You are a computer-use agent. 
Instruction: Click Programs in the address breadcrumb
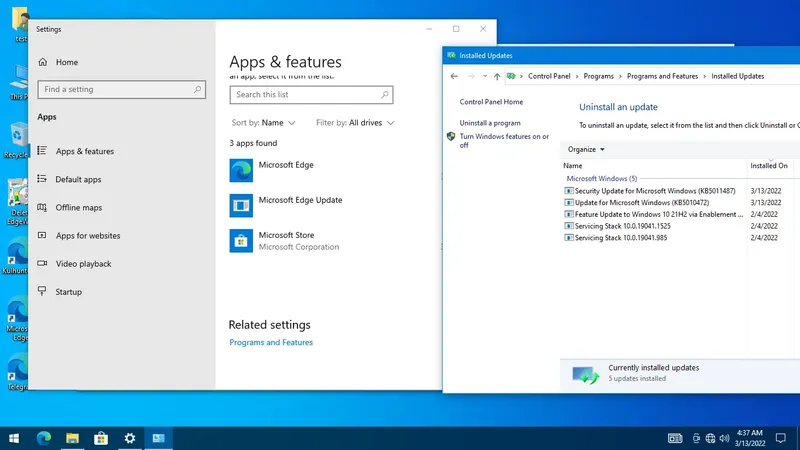(x=598, y=76)
